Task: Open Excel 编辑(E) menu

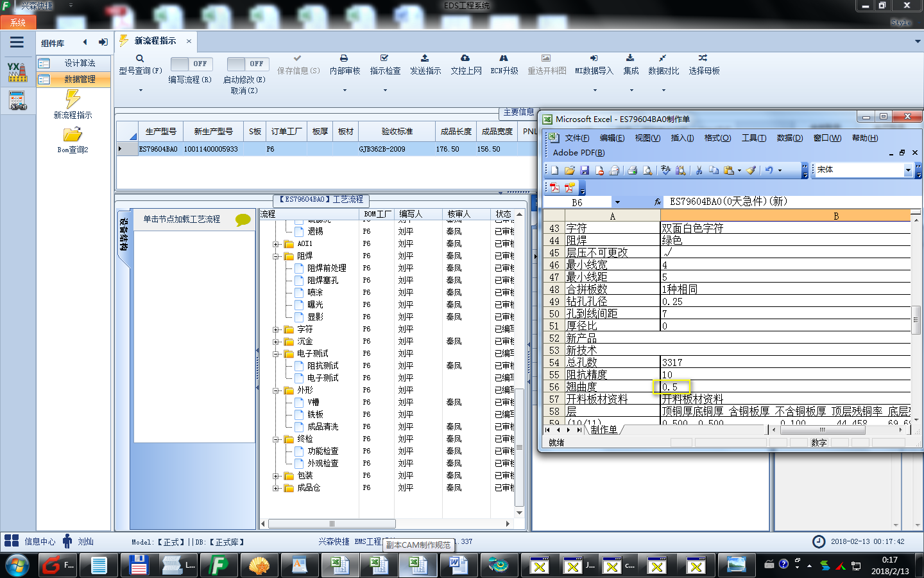Action: 612,138
